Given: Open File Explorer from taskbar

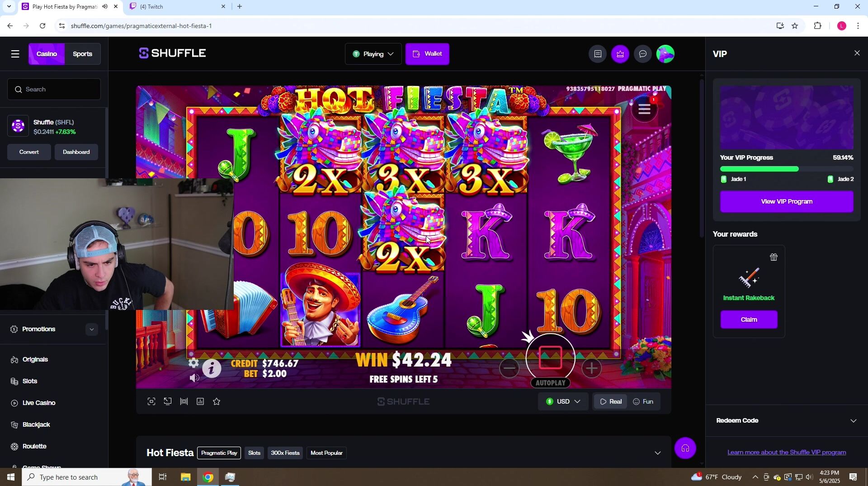Looking at the screenshot, I should click(x=186, y=477).
